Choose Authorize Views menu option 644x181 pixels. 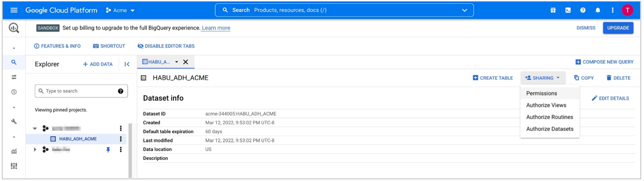(x=546, y=105)
